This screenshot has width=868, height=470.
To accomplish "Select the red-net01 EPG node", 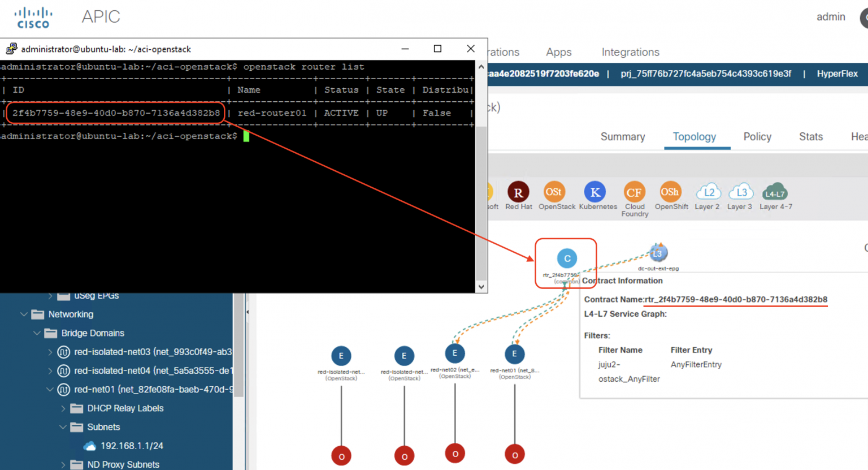I will click(x=514, y=353).
